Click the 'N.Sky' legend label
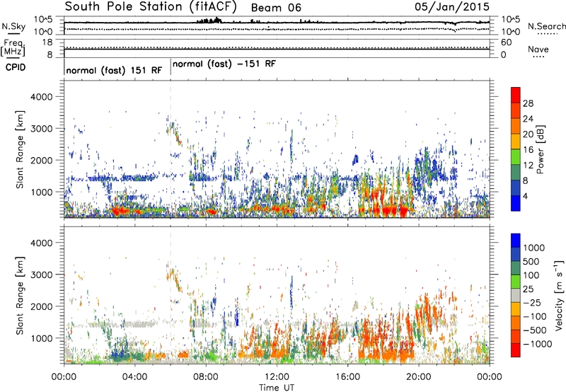 pos(13,26)
